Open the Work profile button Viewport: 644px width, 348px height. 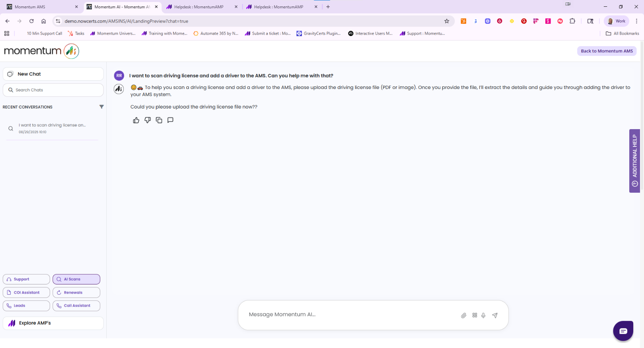(x=616, y=21)
